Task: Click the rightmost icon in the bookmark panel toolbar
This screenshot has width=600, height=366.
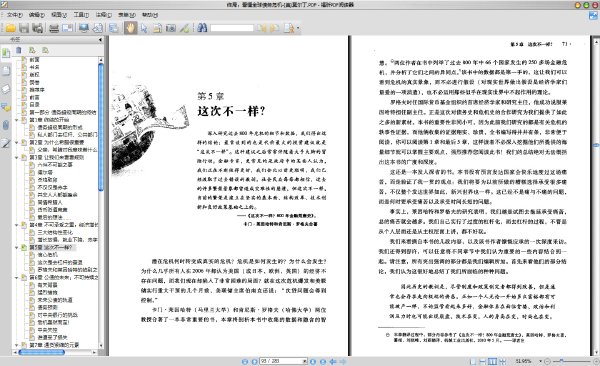Action: [x=45, y=50]
